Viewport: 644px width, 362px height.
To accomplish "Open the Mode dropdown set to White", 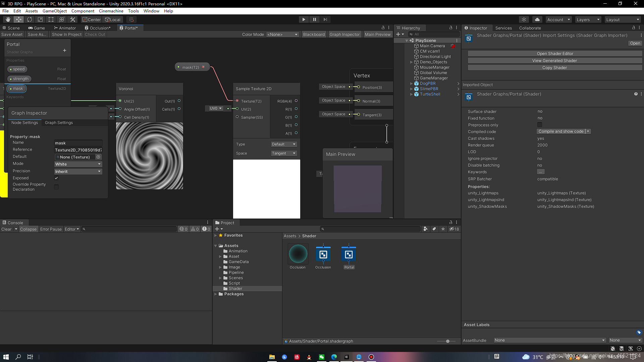I will tap(78, 164).
